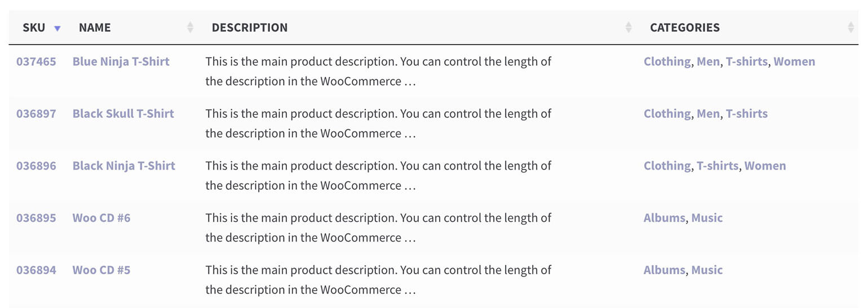Open SKU 036894 link

point(36,270)
